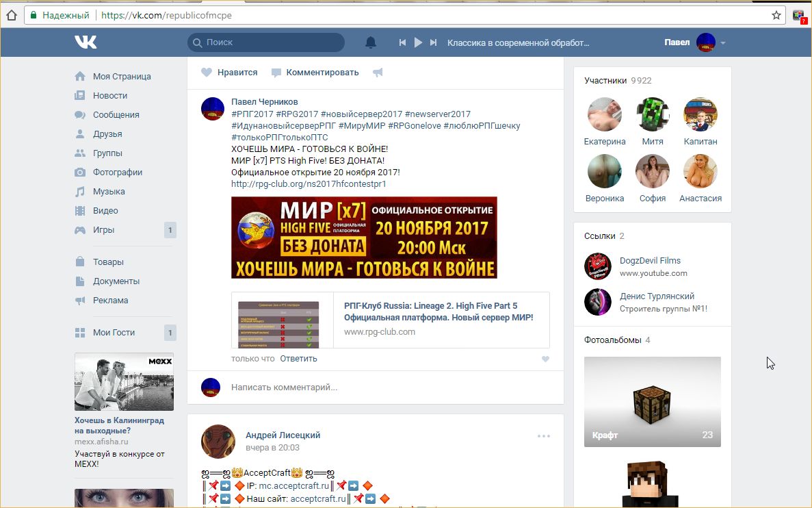Open the Участники members list
Viewport: 812px width, 508px height.
click(x=618, y=80)
